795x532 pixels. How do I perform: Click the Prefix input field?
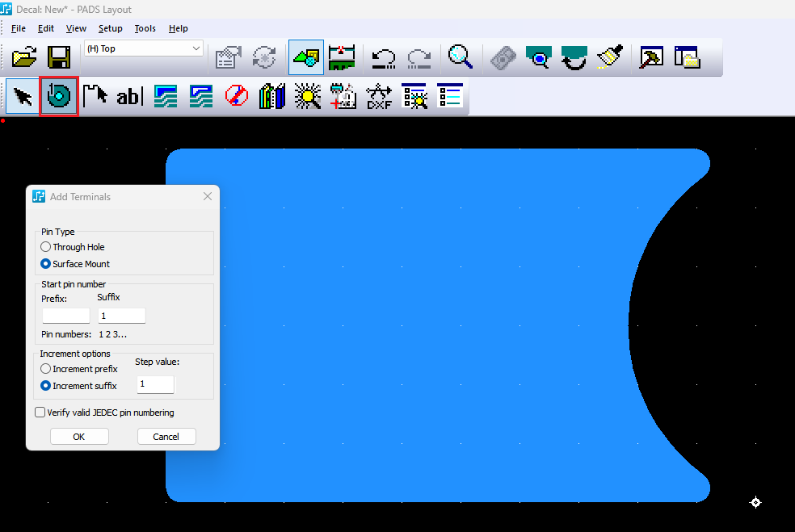(x=66, y=316)
